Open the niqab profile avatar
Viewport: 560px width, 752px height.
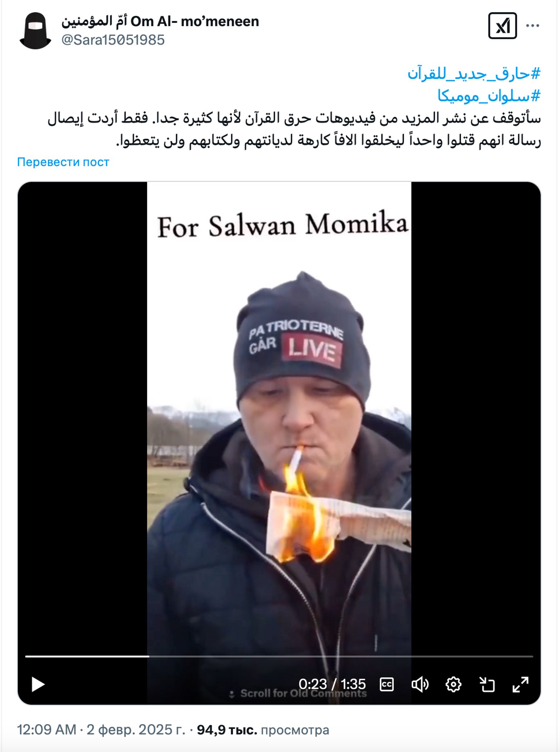35,30
